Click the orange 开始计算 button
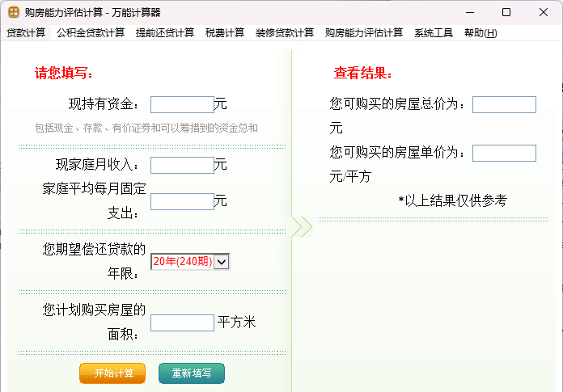Image resolution: width=563 pixels, height=392 pixels. pyautogui.click(x=112, y=373)
